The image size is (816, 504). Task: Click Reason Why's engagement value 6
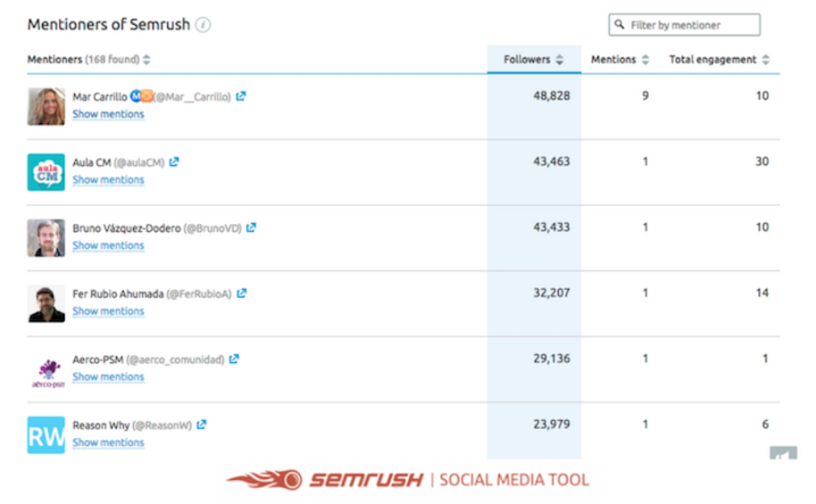765,424
